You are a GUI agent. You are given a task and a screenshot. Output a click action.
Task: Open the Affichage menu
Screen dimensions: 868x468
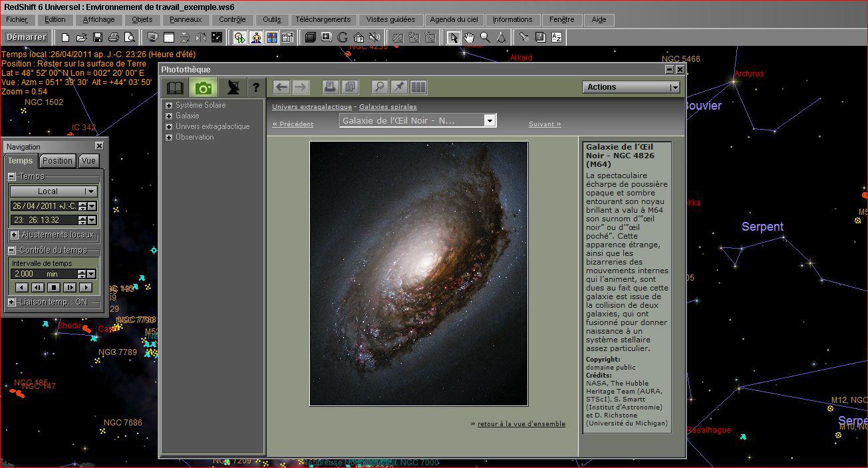pos(99,20)
